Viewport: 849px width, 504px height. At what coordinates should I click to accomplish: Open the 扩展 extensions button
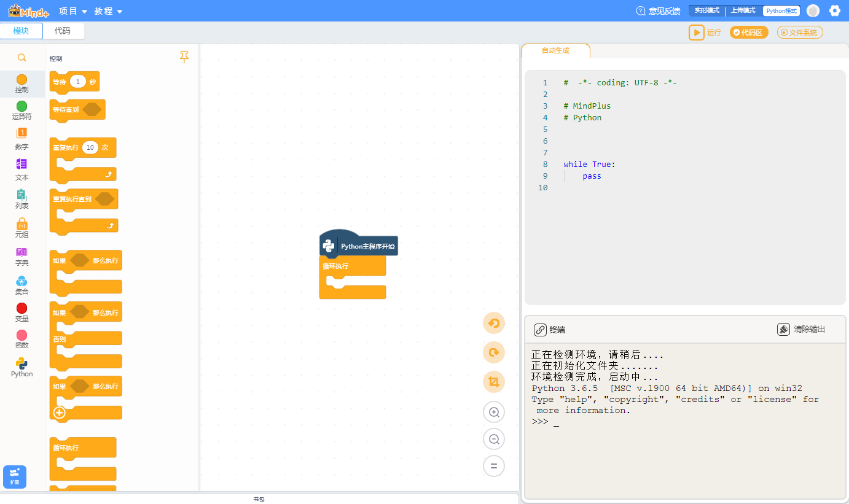point(15,476)
